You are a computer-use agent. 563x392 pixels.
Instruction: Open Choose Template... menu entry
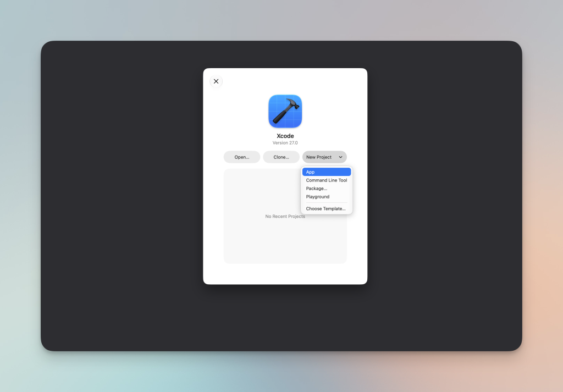327,208
